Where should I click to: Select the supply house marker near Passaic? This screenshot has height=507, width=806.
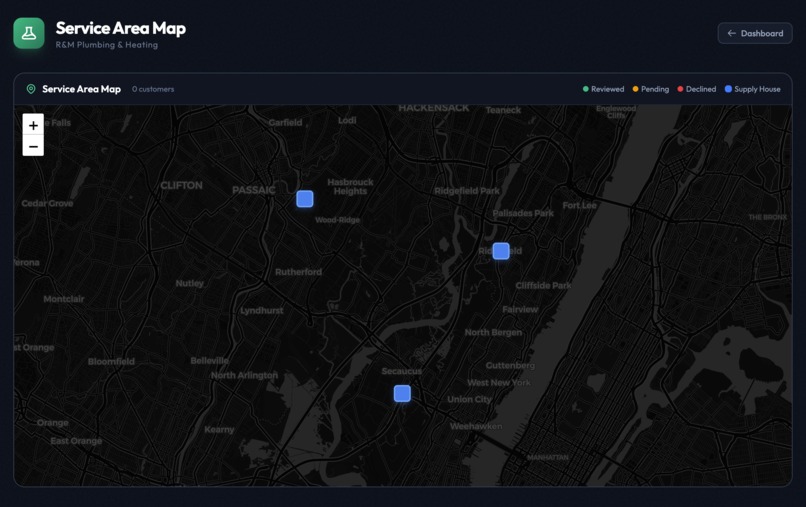(305, 199)
